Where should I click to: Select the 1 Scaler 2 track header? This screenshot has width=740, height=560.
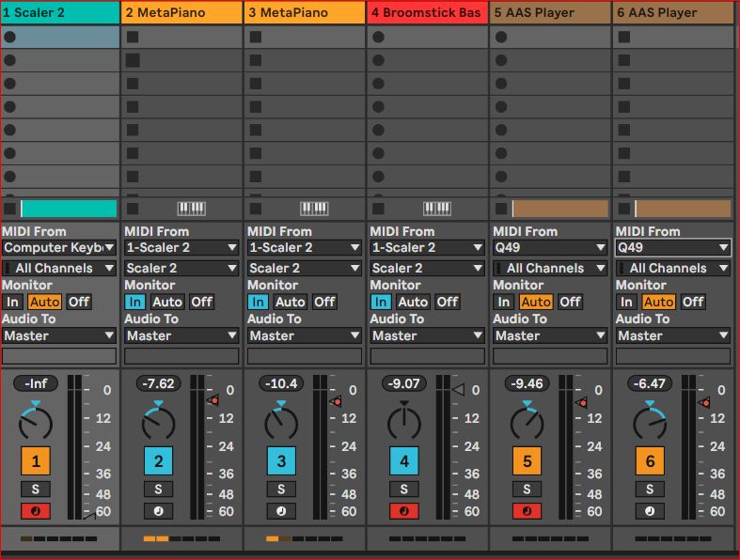click(x=60, y=12)
